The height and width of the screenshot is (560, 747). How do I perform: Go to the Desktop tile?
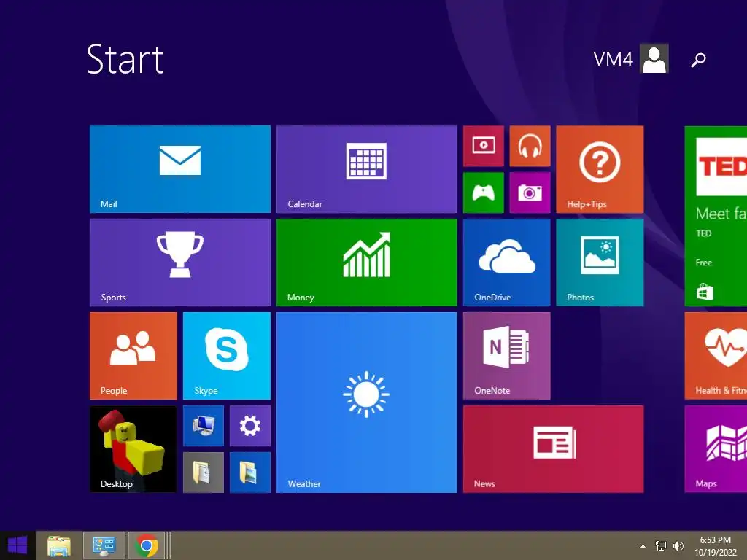(133, 449)
